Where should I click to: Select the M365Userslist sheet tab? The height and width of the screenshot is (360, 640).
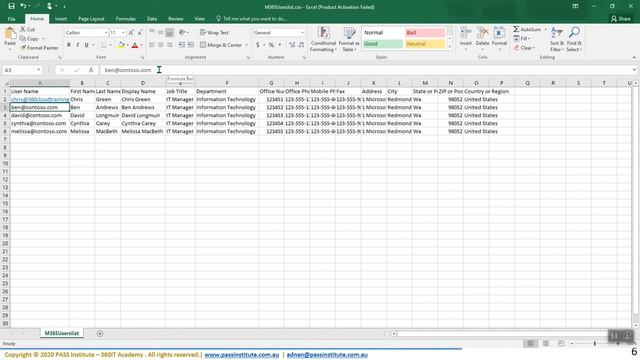click(x=62, y=333)
